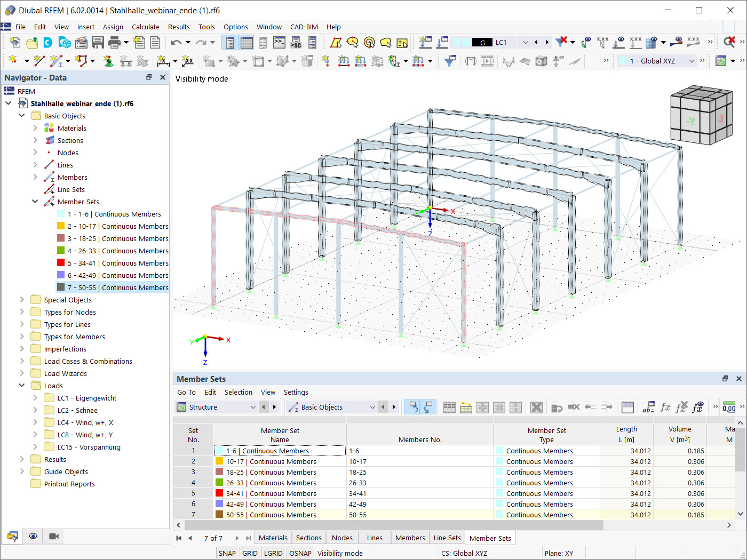Screen dimensions: 747x560
Task: Click the new model document icon
Action: pos(15,43)
